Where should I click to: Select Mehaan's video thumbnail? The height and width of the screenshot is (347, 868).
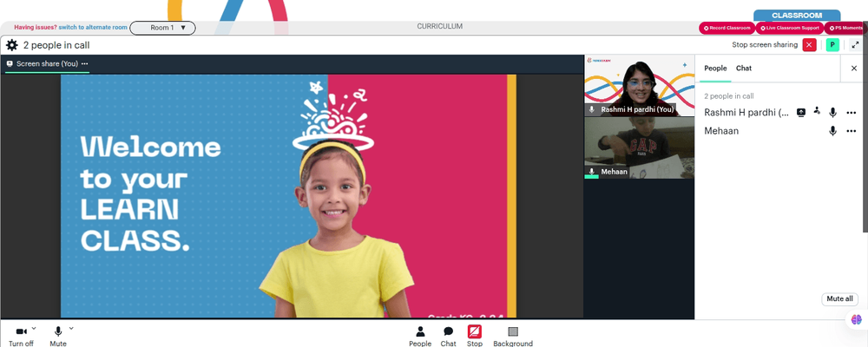(640, 147)
